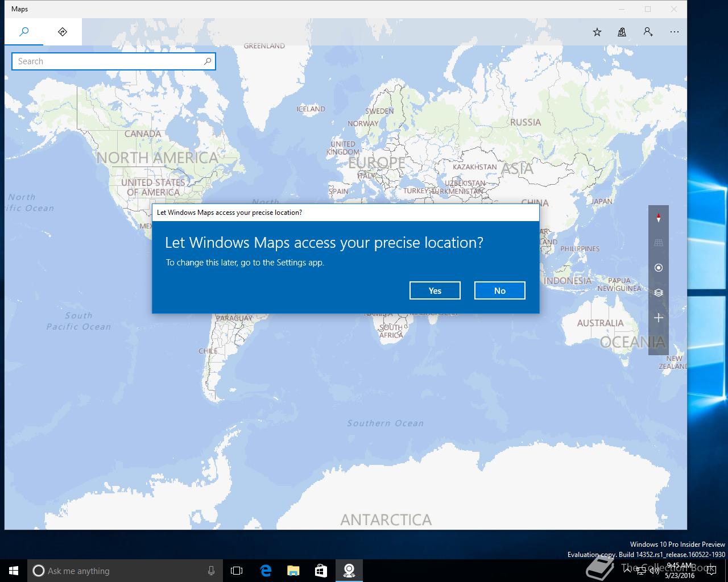The image size is (728, 582).
Task: Click the UNITED STATES OF AMERICA label
Action: tap(153, 187)
